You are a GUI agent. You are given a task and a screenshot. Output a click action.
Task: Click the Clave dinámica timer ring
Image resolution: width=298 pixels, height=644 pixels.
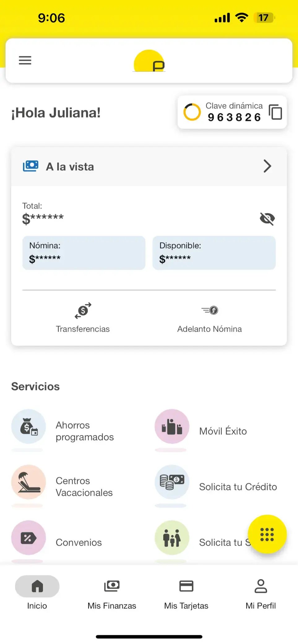point(192,112)
